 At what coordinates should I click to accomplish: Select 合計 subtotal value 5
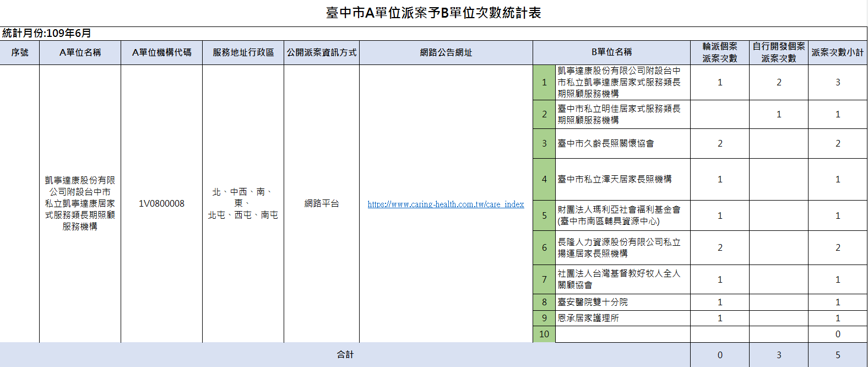pos(838,355)
